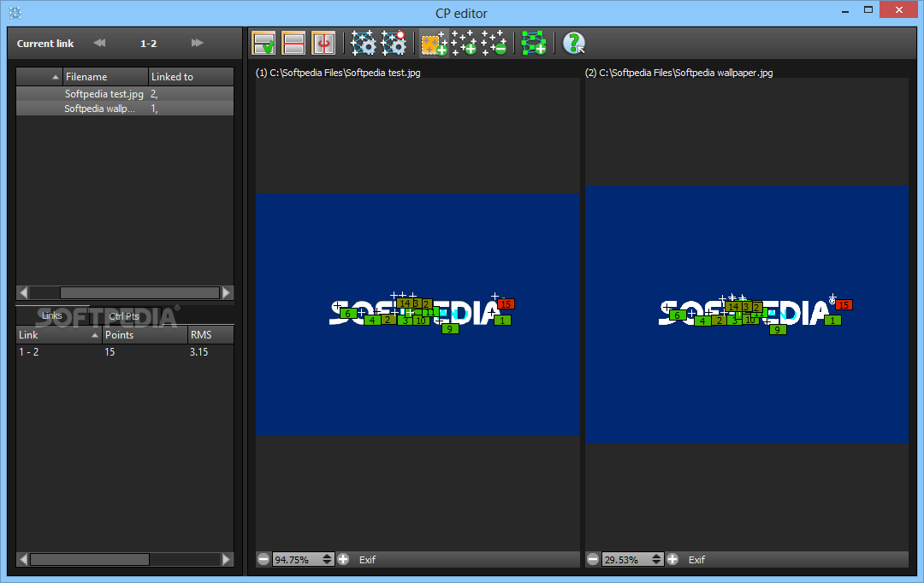Go to next link with right arrows
Screen dimensions: 924x583
[x=198, y=43]
